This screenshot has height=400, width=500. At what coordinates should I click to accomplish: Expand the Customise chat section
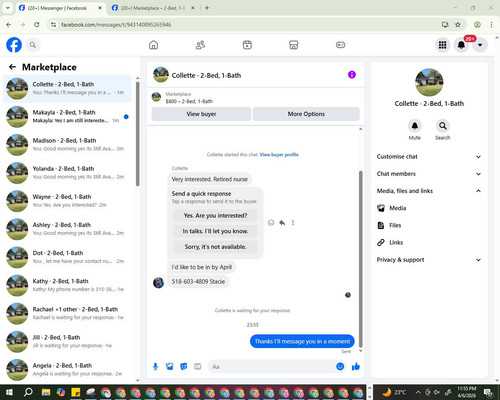pos(429,157)
